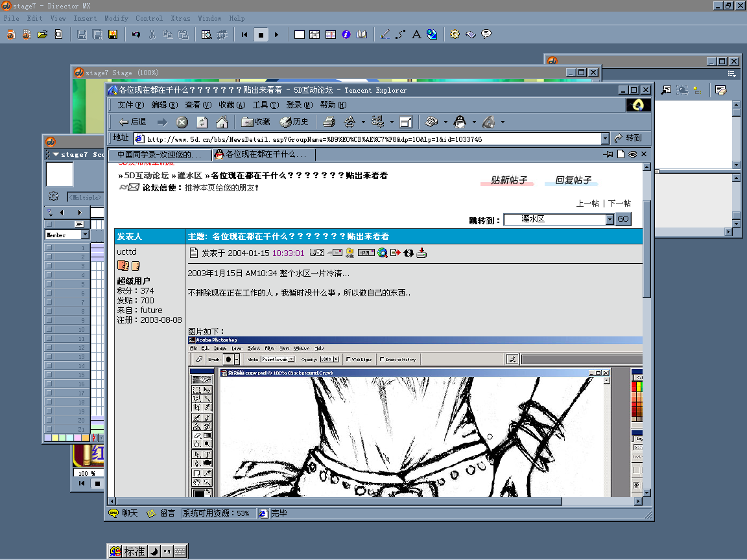
Task: Open the QQ penguin icon dropdown arrow
Action: [474, 122]
